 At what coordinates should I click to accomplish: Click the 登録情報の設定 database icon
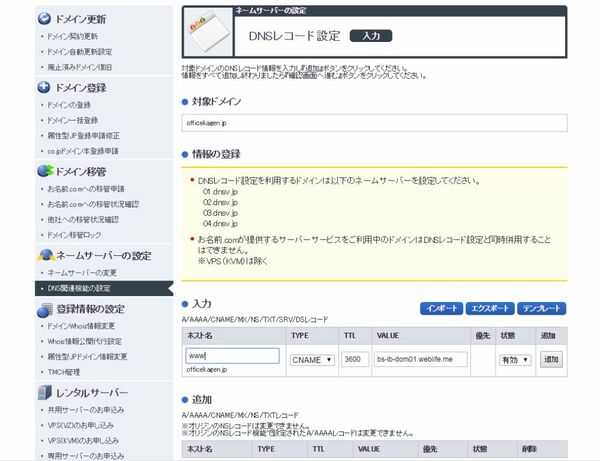(x=45, y=309)
